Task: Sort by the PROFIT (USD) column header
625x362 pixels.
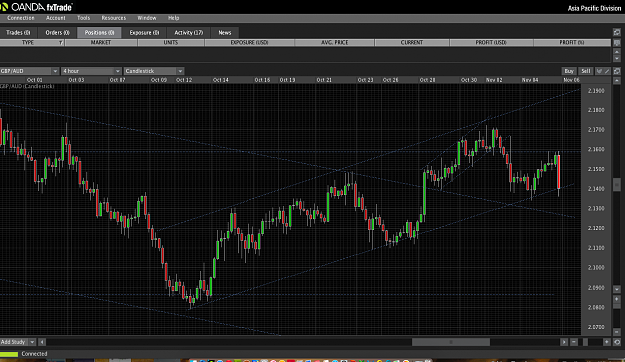Action: coord(491,42)
